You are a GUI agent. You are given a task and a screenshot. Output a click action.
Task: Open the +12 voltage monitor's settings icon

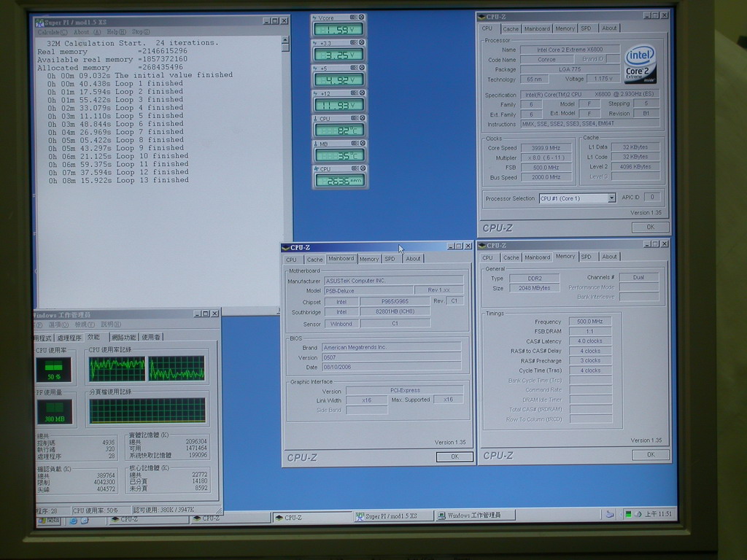[x=355, y=93]
